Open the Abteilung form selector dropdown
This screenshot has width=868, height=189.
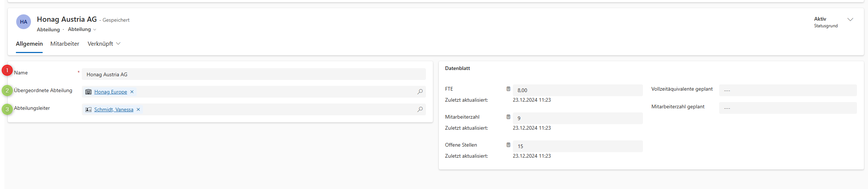pyautogui.click(x=82, y=29)
